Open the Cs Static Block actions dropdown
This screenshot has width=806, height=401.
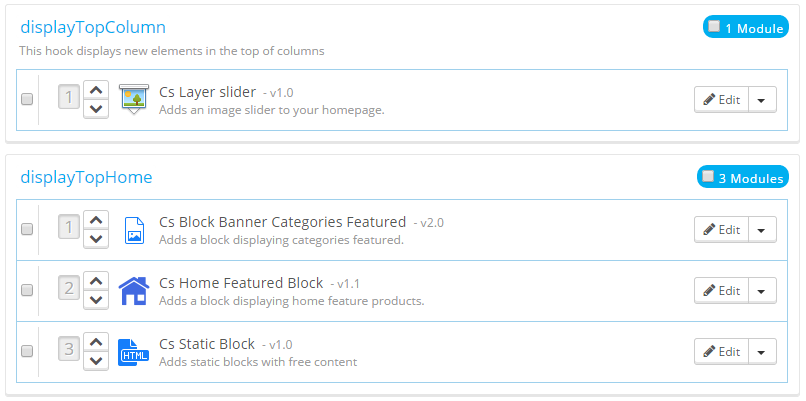pos(762,352)
